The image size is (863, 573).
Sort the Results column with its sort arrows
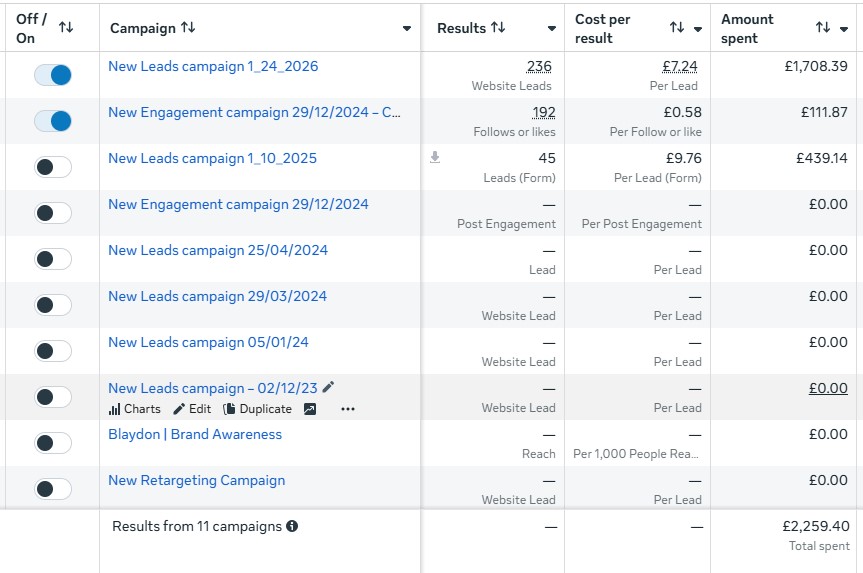(498, 27)
